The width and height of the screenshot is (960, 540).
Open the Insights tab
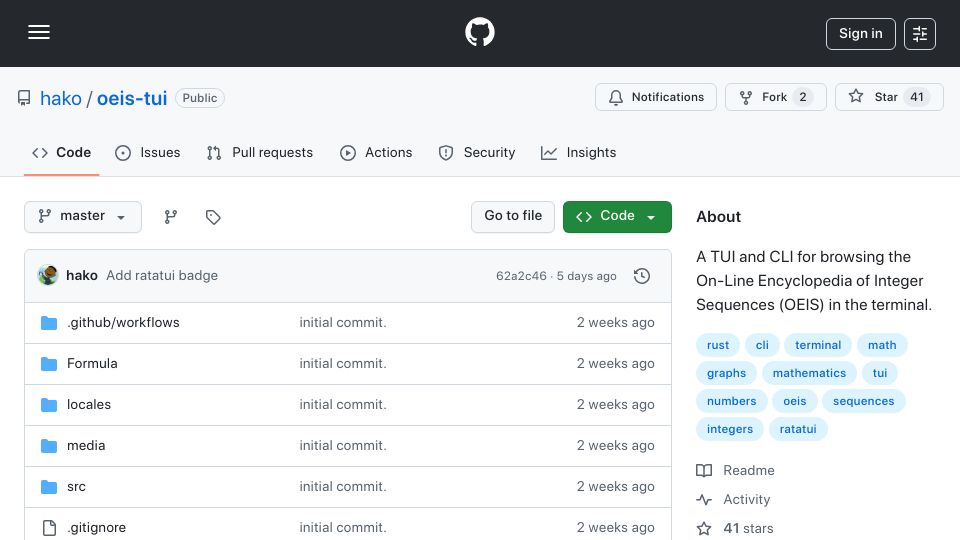pos(578,152)
